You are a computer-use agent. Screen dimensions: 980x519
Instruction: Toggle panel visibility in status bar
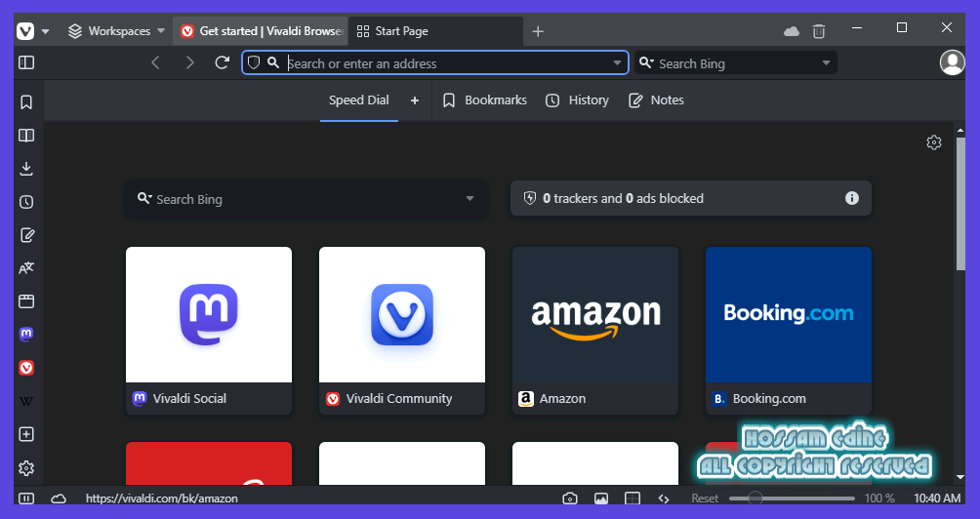click(x=26, y=499)
